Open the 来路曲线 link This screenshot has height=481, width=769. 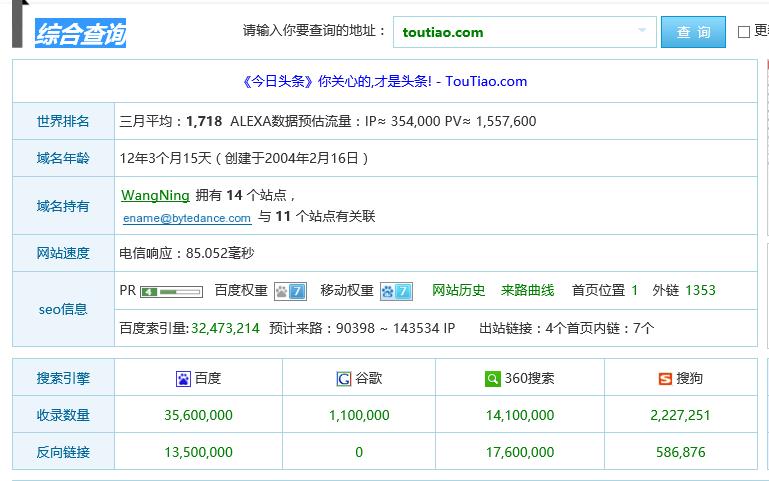click(x=527, y=290)
